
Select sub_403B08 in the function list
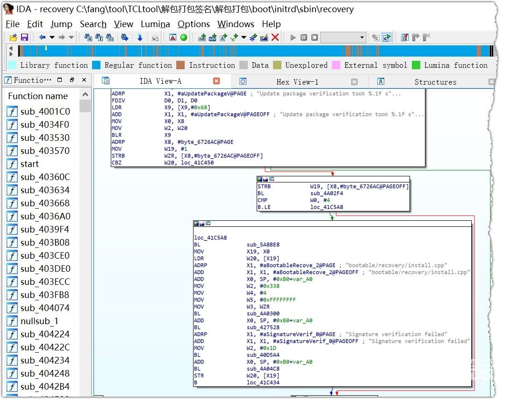(x=45, y=242)
